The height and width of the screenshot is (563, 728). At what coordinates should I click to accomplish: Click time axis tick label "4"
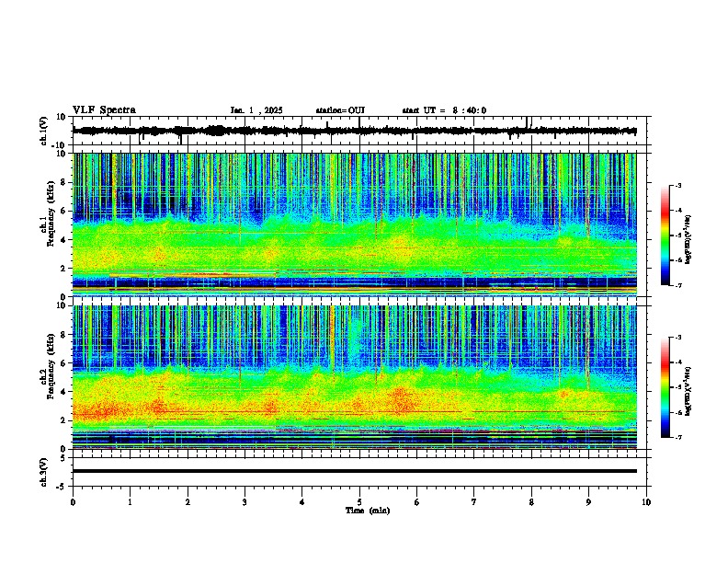click(302, 502)
